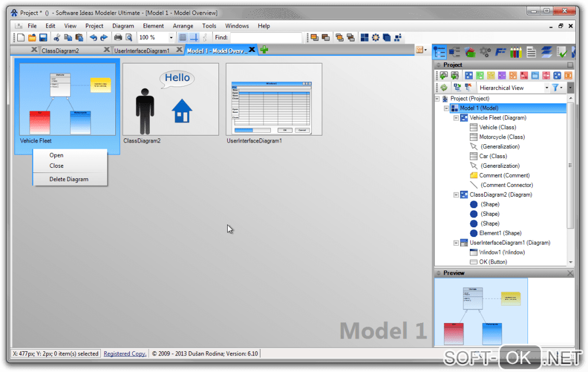Click green use case diagram icon

[x=480, y=76]
